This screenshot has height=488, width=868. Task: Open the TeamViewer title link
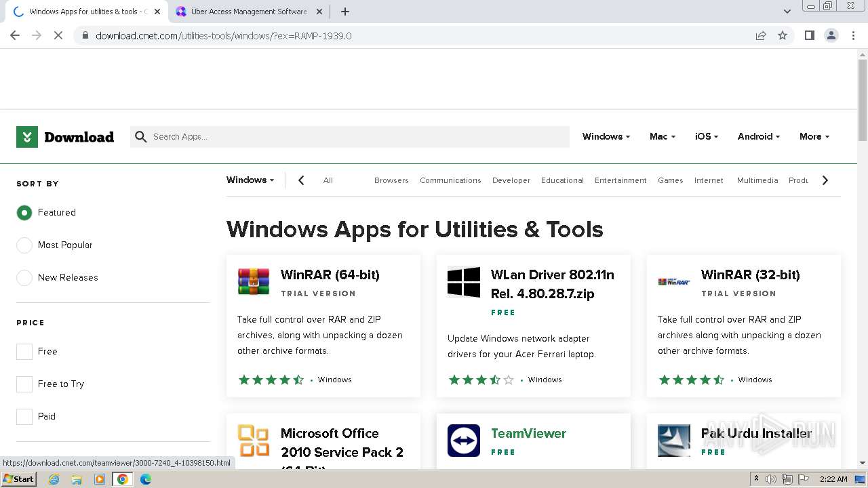(528, 433)
